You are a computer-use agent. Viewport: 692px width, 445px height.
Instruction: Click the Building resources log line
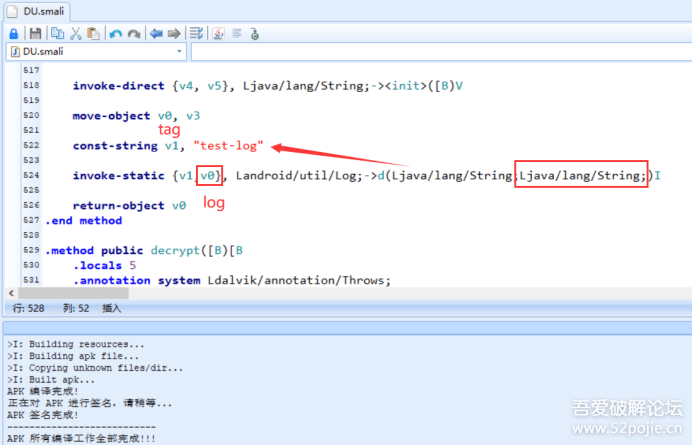(x=75, y=344)
